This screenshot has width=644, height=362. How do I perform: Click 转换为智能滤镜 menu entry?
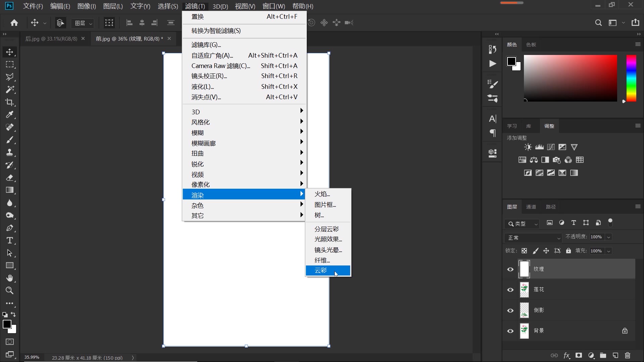click(216, 31)
